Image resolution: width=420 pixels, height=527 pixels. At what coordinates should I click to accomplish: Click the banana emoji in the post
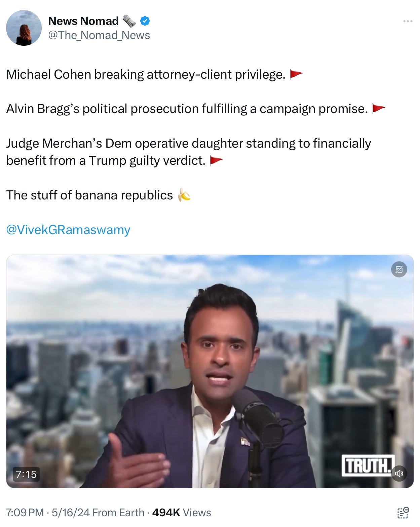[x=184, y=195]
